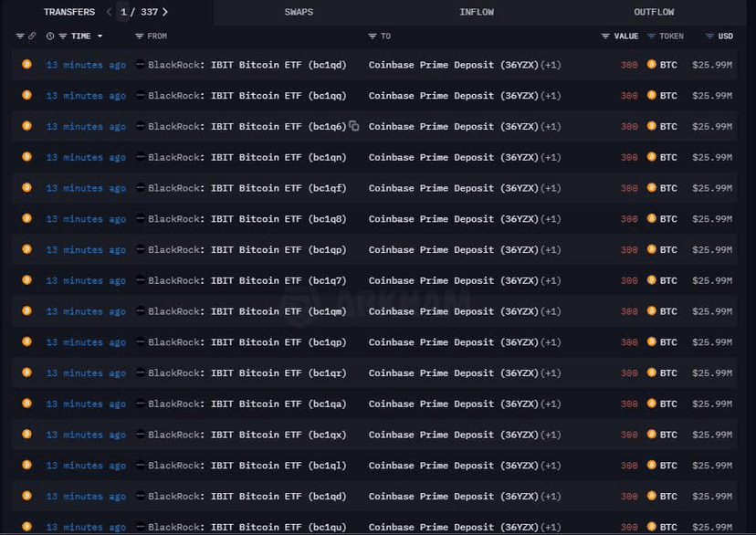Click '13 minutes ago' in the bc1qx row
756x535 pixels.
pyautogui.click(x=86, y=435)
